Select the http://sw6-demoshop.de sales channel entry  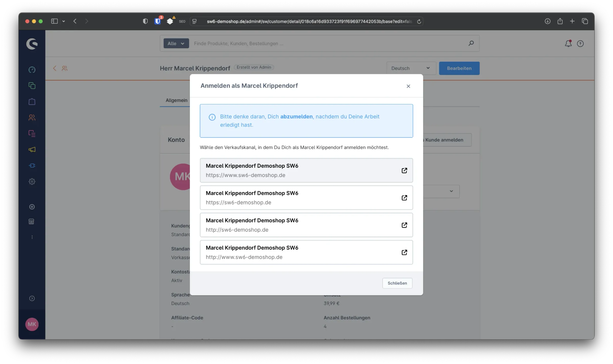[x=306, y=225]
